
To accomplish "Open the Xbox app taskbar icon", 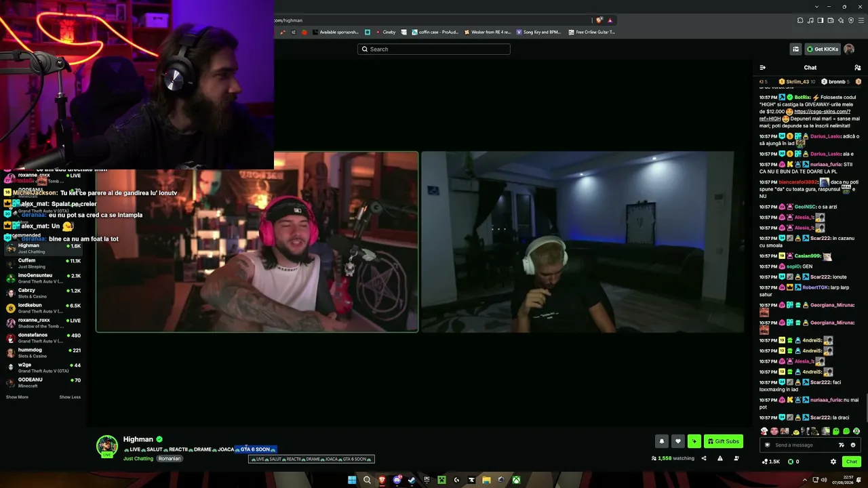I will click(x=516, y=480).
